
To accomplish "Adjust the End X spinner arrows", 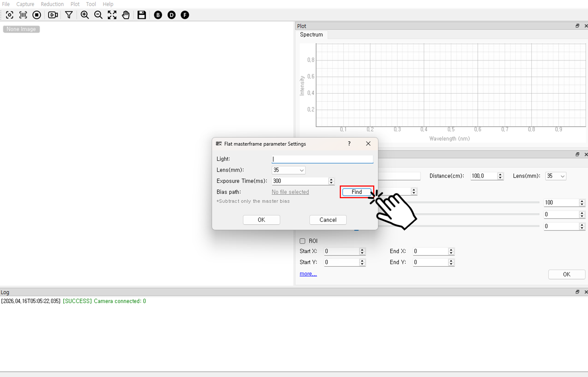I will (451, 251).
